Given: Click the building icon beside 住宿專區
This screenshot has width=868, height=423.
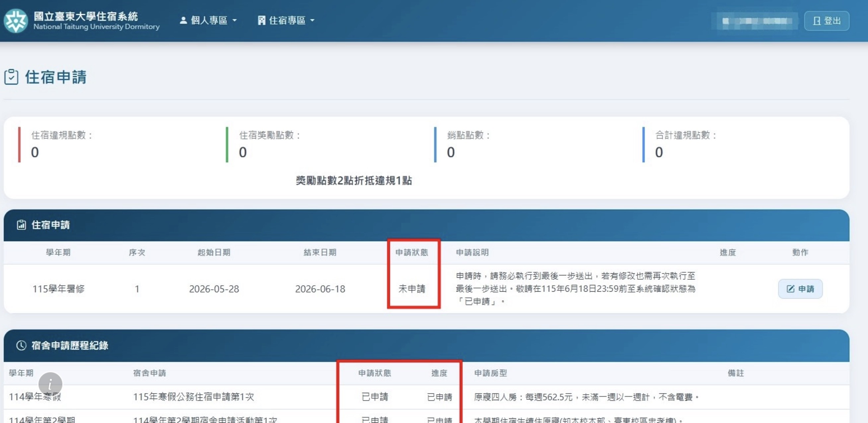Looking at the screenshot, I should pos(261,21).
